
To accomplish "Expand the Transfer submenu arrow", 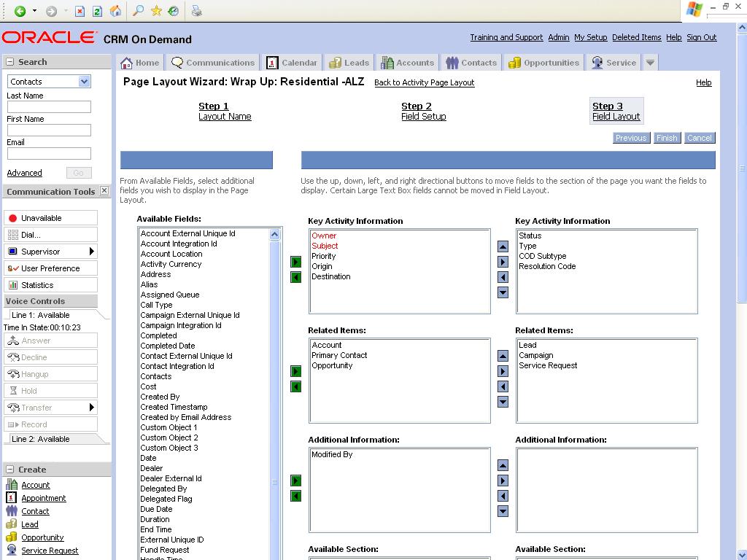I will coord(92,408).
